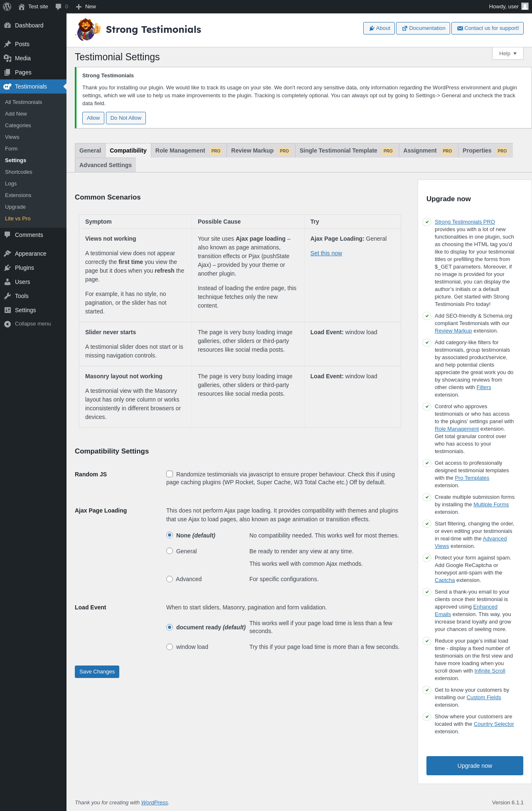Enable the Random JS checkbox

pyautogui.click(x=170, y=474)
